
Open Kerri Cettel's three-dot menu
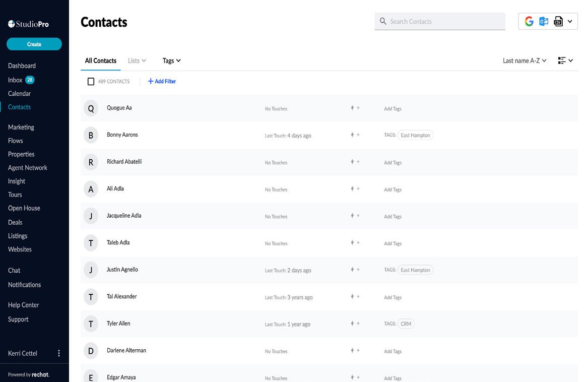(59, 353)
